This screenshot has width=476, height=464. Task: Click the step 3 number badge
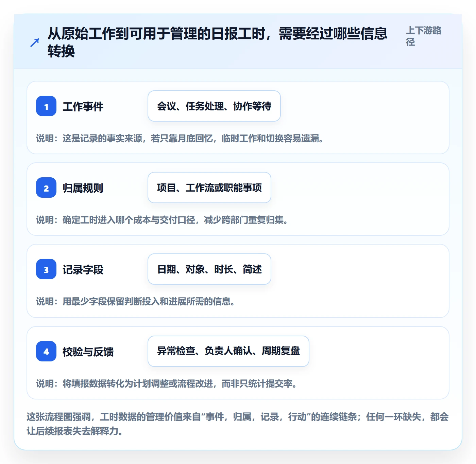(x=46, y=269)
